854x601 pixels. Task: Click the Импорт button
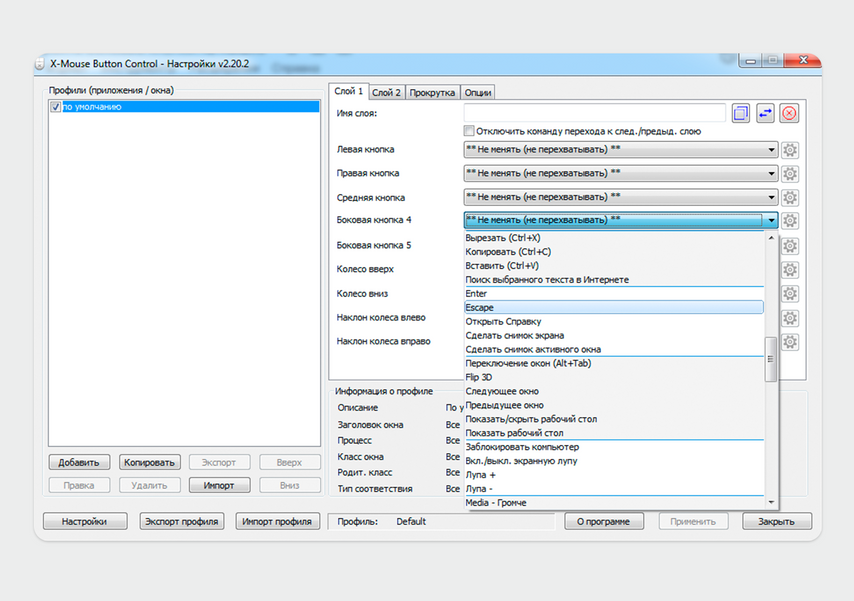click(x=219, y=485)
